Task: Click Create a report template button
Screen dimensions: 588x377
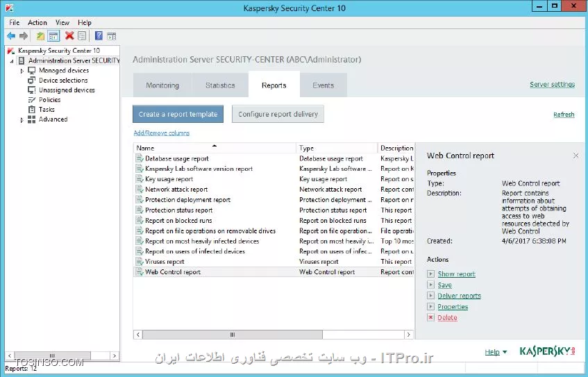Action: click(x=178, y=114)
